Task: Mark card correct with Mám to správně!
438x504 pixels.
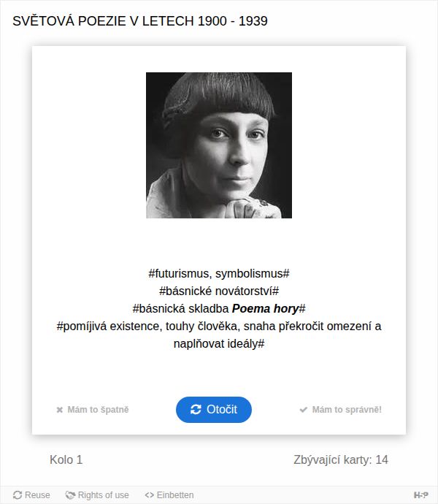Action: (341, 410)
